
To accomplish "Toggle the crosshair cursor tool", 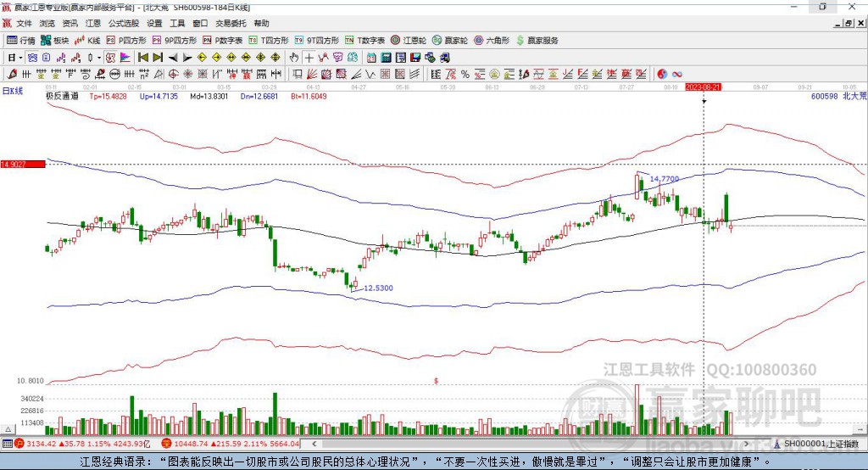I will coord(309,58).
